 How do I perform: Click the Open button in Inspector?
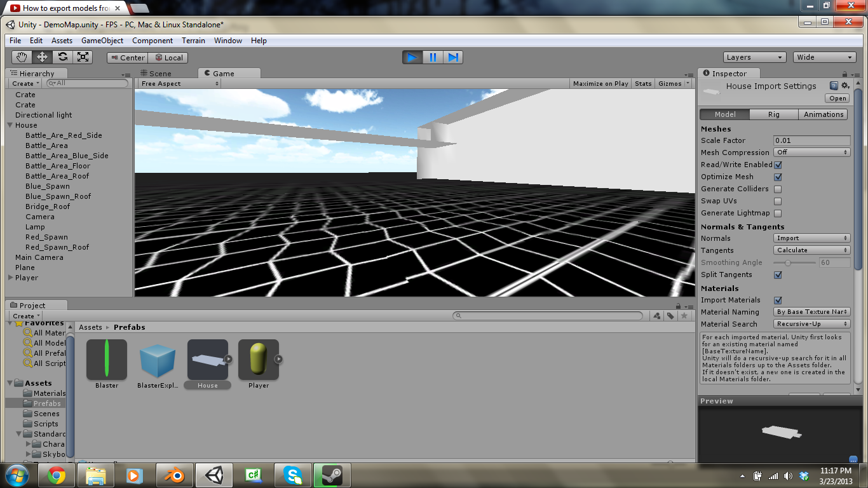pyautogui.click(x=837, y=98)
